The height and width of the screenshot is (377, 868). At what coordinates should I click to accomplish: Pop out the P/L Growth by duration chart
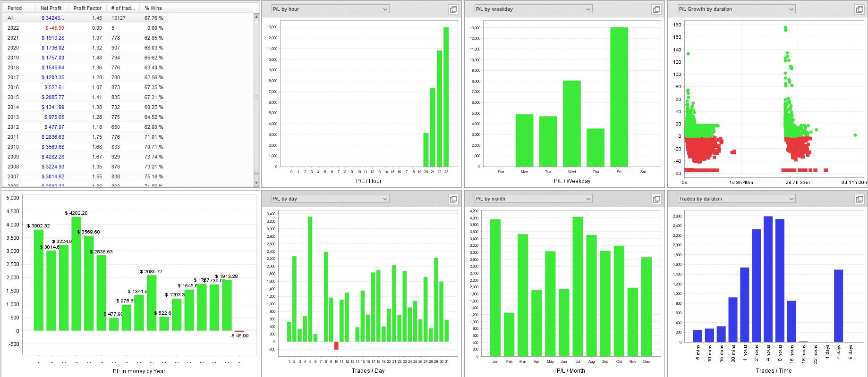pos(859,9)
